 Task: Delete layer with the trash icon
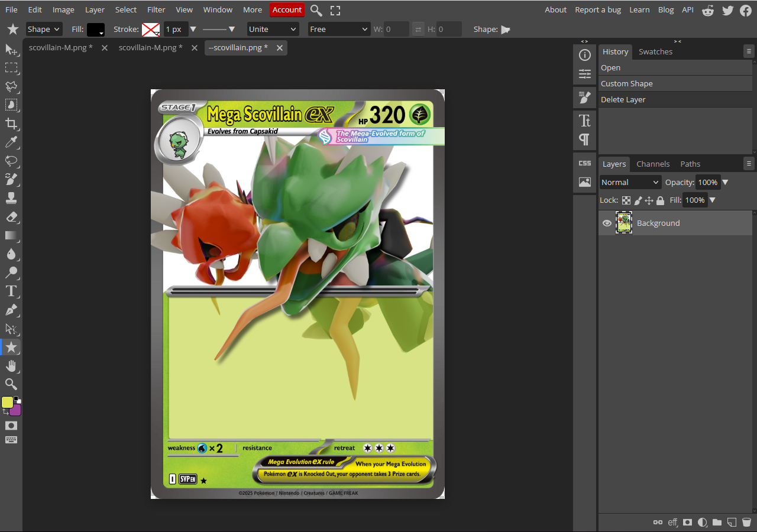[746, 523]
